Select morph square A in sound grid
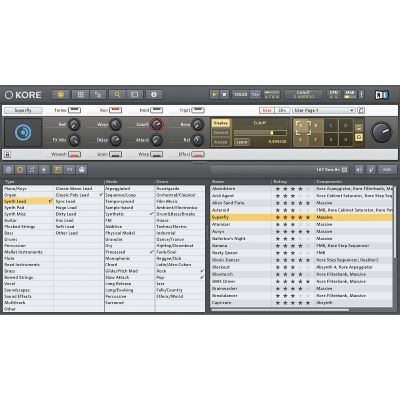This screenshot has height=400, width=400. point(300,125)
